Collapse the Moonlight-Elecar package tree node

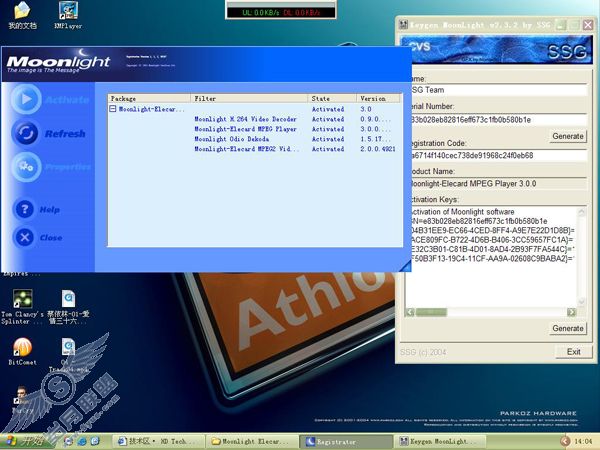pos(112,109)
